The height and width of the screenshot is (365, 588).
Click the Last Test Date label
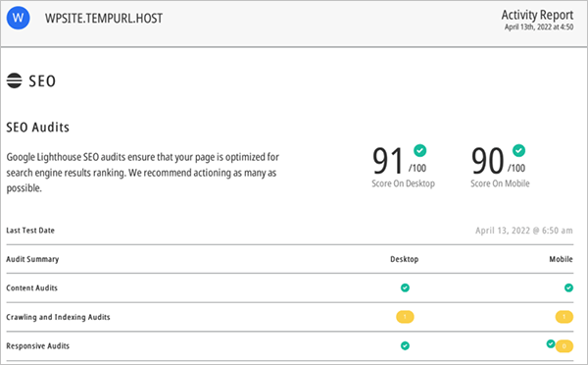pos(30,231)
